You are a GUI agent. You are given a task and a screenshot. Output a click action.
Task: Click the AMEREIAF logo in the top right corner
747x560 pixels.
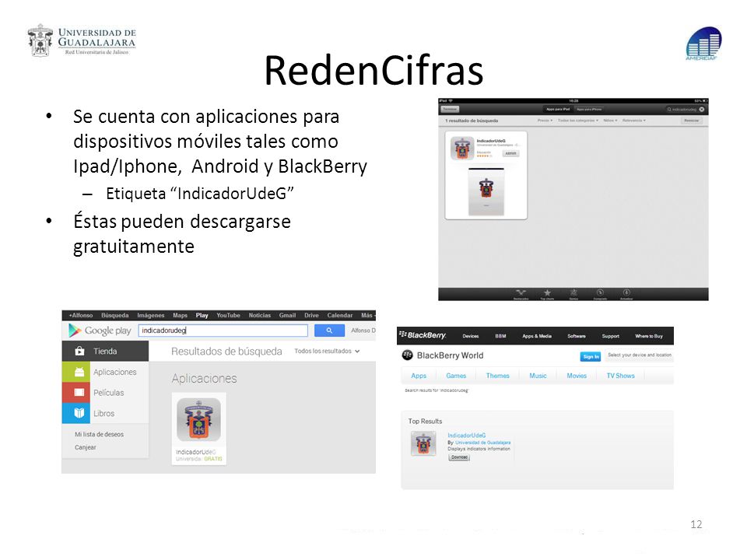click(703, 43)
